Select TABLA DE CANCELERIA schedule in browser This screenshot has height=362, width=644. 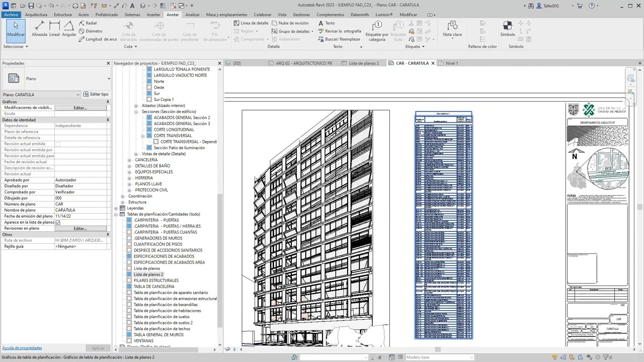point(154,287)
